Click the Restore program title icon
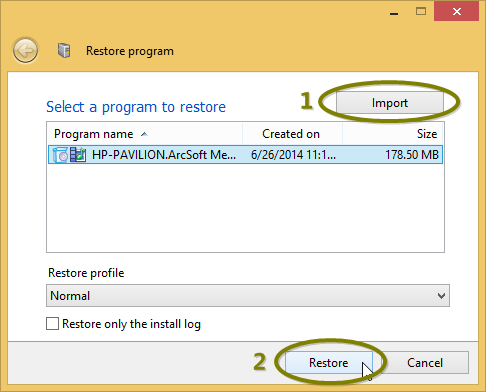This screenshot has width=486, height=392. click(64, 51)
